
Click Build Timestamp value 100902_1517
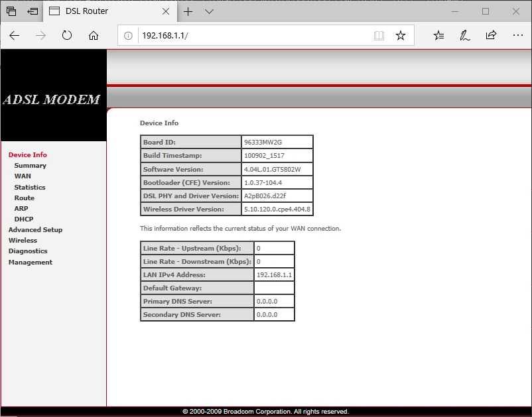click(264, 156)
